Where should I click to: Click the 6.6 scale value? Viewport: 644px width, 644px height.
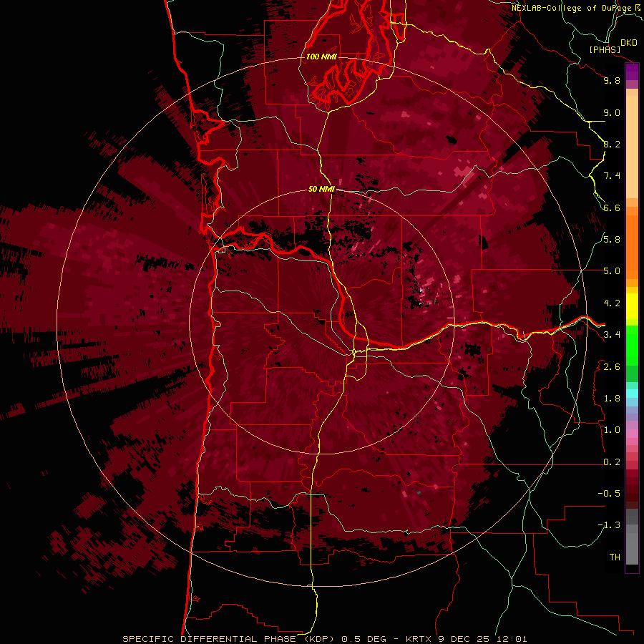(x=612, y=208)
